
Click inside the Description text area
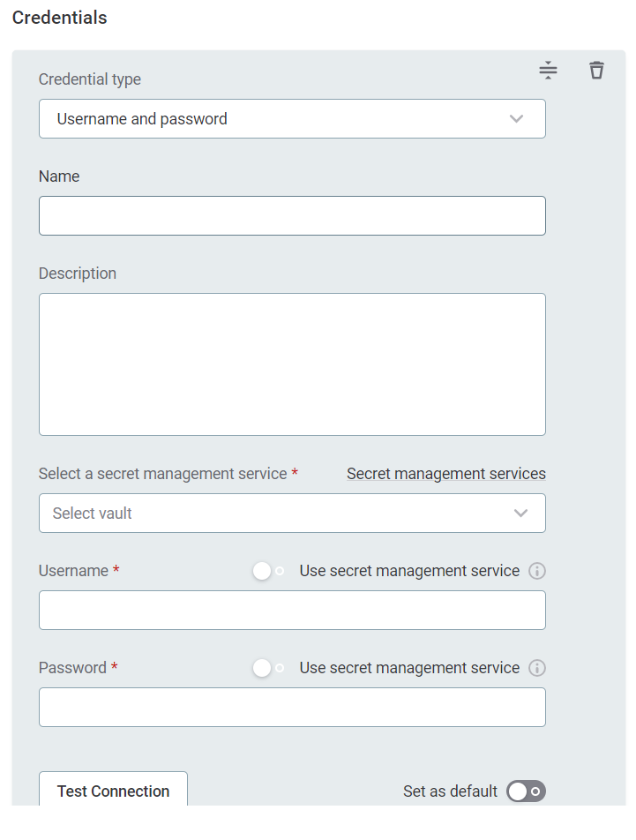tap(292, 364)
